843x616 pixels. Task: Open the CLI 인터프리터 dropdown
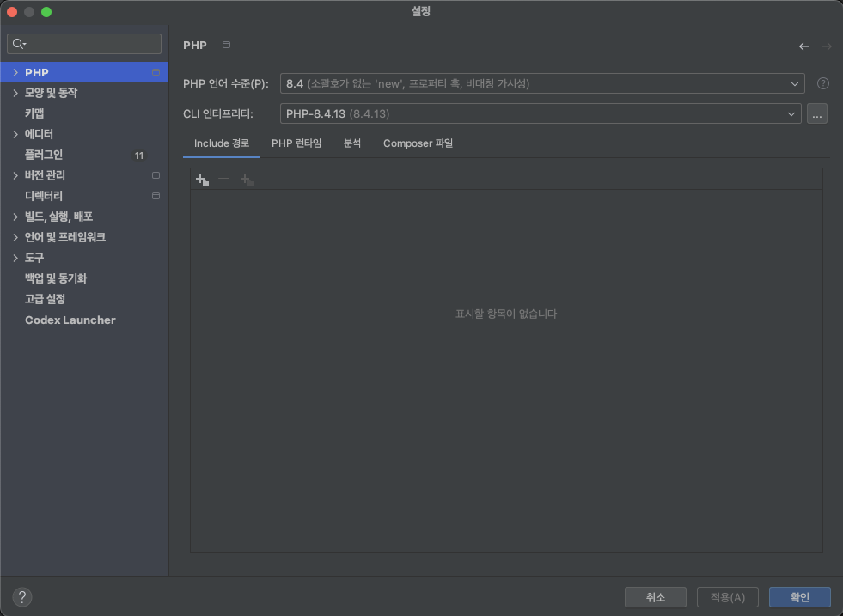(791, 113)
